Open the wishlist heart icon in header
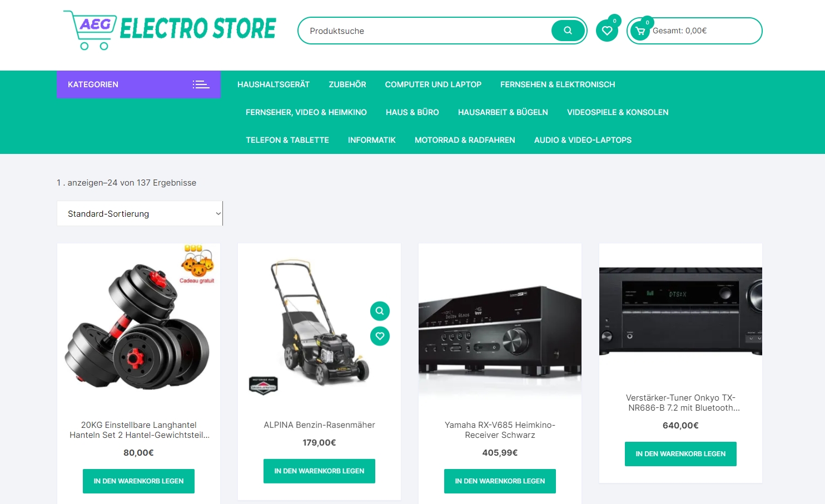 [x=607, y=31]
